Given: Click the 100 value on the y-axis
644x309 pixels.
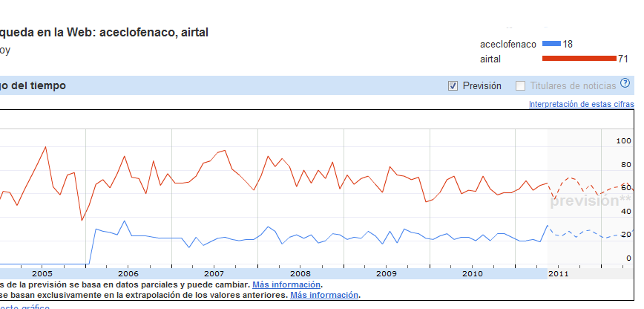Looking at the screenshot, I should click(623, 140).
